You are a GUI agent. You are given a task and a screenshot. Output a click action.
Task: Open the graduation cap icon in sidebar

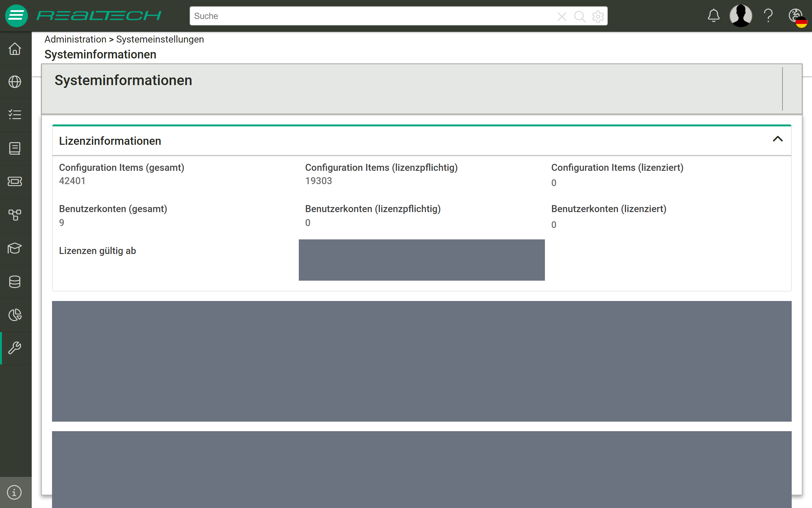click(15, 248)
